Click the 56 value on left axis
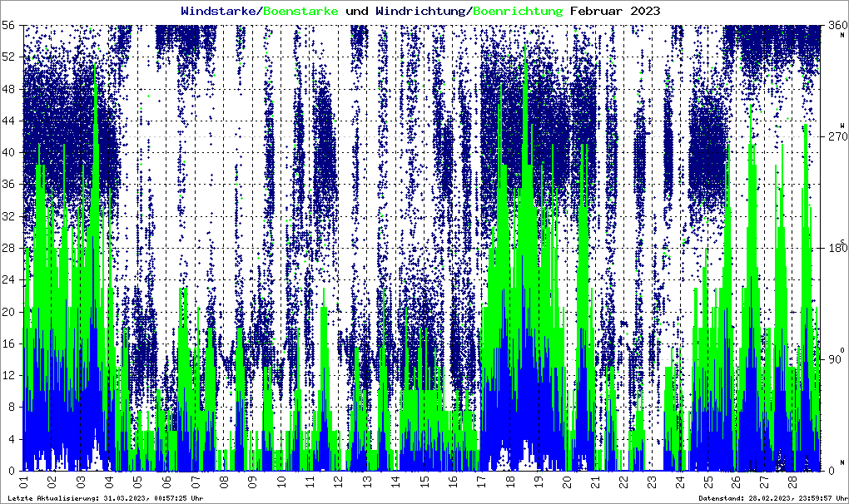849x504 pixels. (11, 25)
